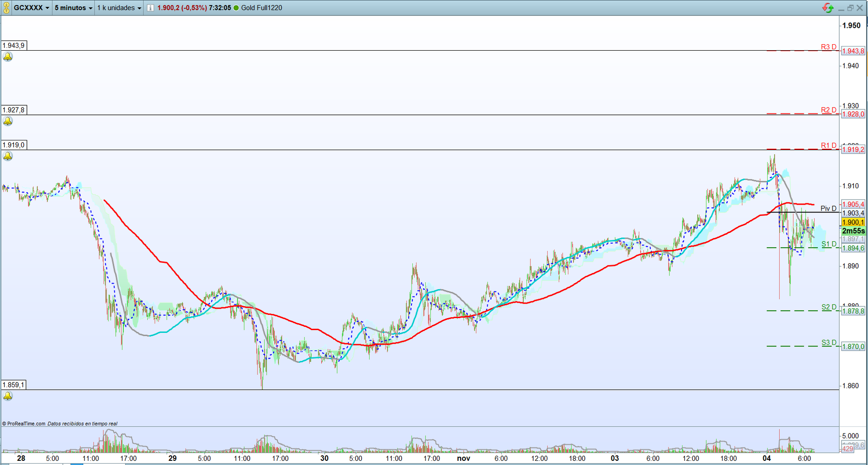Click the 03 date marker on time axis

615,458
